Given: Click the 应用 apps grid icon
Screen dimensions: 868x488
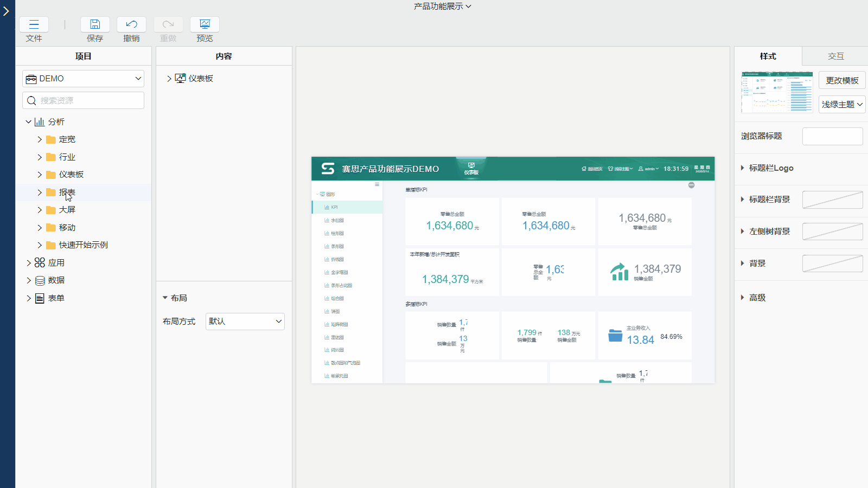Looking at the screenshot, I should coord(40,262).
